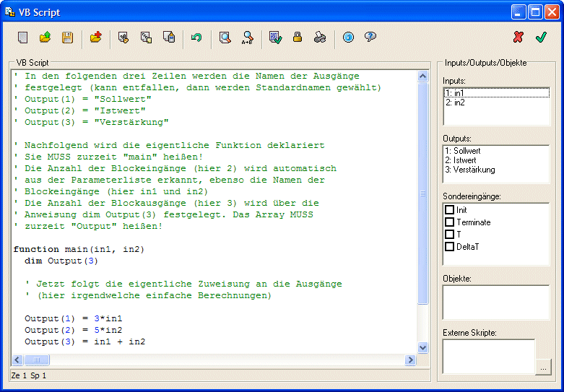Close the VB Script window
564x392 pixels.
click(552, 12)
